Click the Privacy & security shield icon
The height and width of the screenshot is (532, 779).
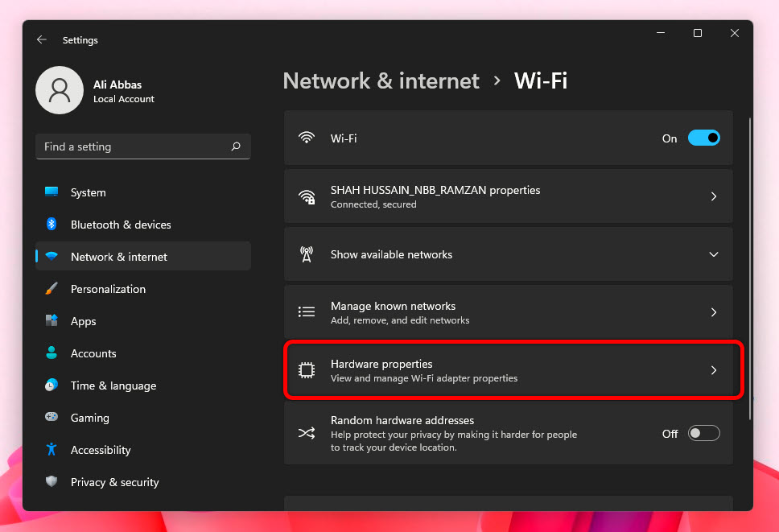52,481
